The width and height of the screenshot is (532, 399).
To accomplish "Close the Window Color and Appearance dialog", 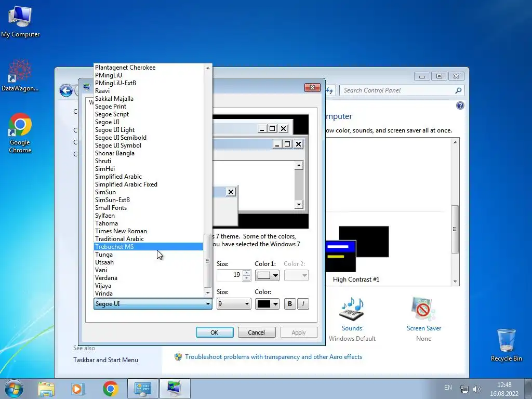I will [312, 87].
